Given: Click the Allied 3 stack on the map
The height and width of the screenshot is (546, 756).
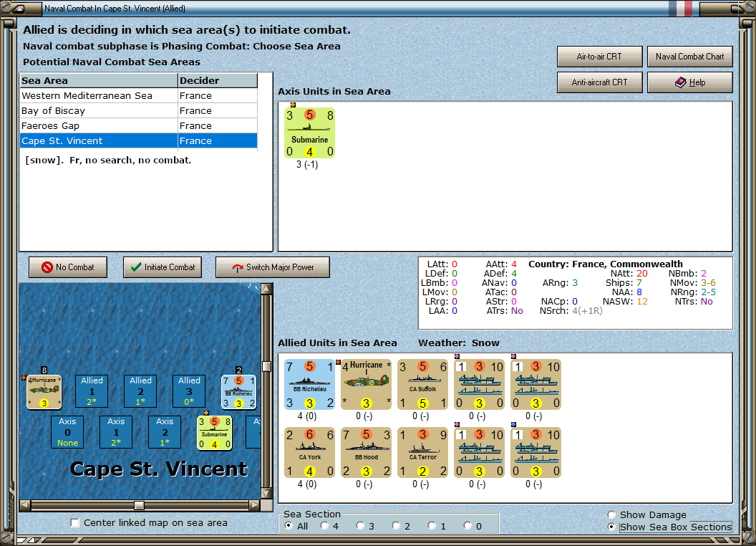Looking at the screenshot, I should coord(188,391).
